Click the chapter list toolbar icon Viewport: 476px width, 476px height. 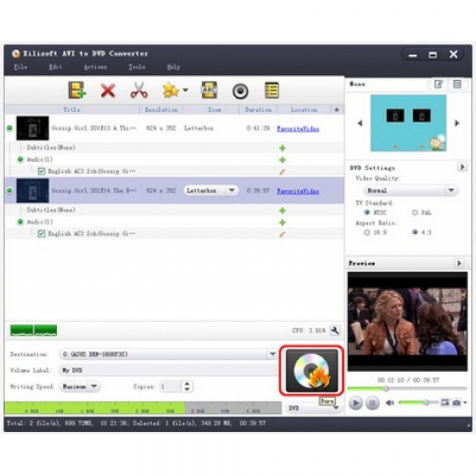coord(272,90)
